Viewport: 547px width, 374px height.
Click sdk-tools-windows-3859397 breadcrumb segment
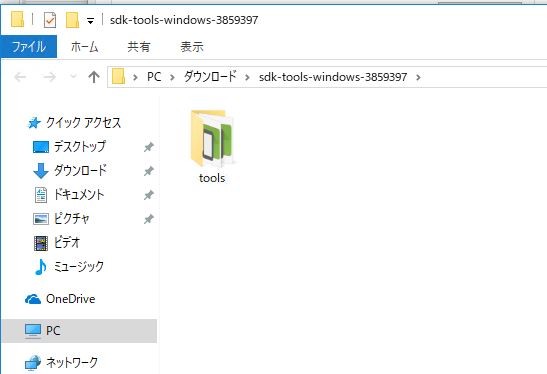tap(333, 77)
